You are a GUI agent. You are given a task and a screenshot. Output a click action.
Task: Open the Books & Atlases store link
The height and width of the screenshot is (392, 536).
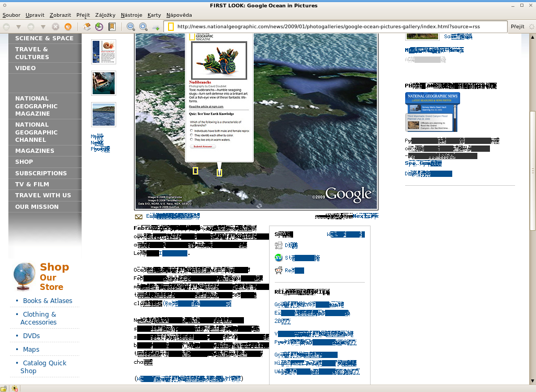pyautogui.click(x=48, y=301)
